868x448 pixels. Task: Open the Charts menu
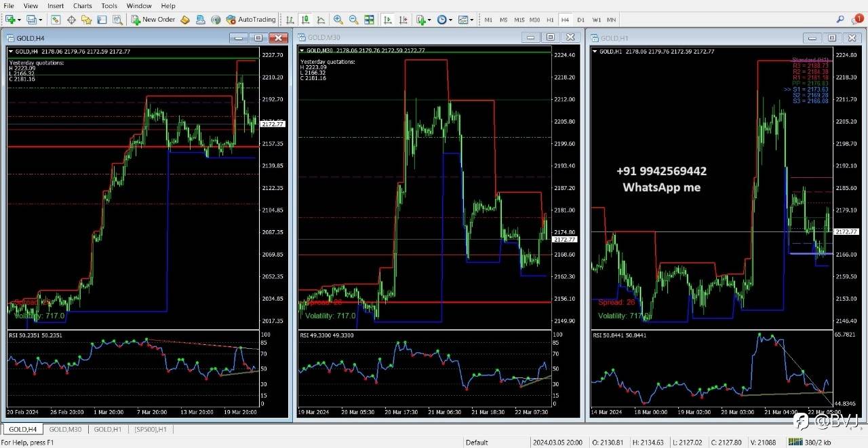[x=83, y=5]
